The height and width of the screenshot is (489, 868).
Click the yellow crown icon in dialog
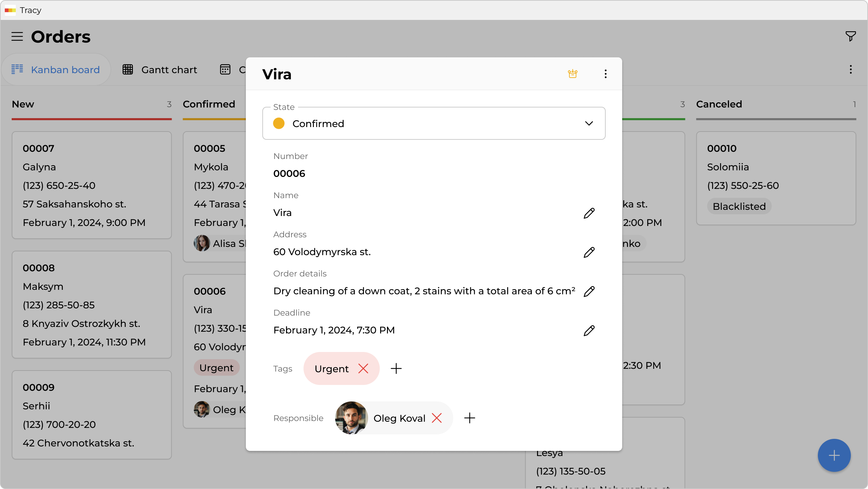572,74
